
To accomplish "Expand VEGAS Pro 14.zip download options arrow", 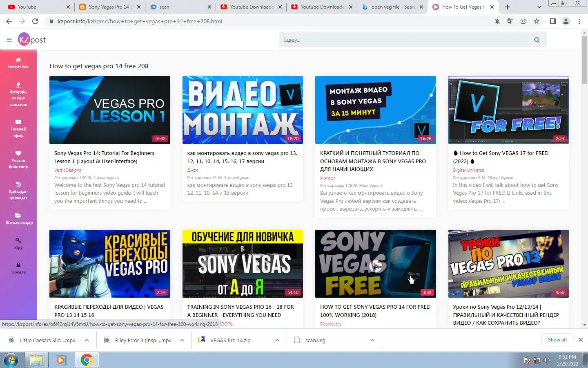I will (277, 340).
